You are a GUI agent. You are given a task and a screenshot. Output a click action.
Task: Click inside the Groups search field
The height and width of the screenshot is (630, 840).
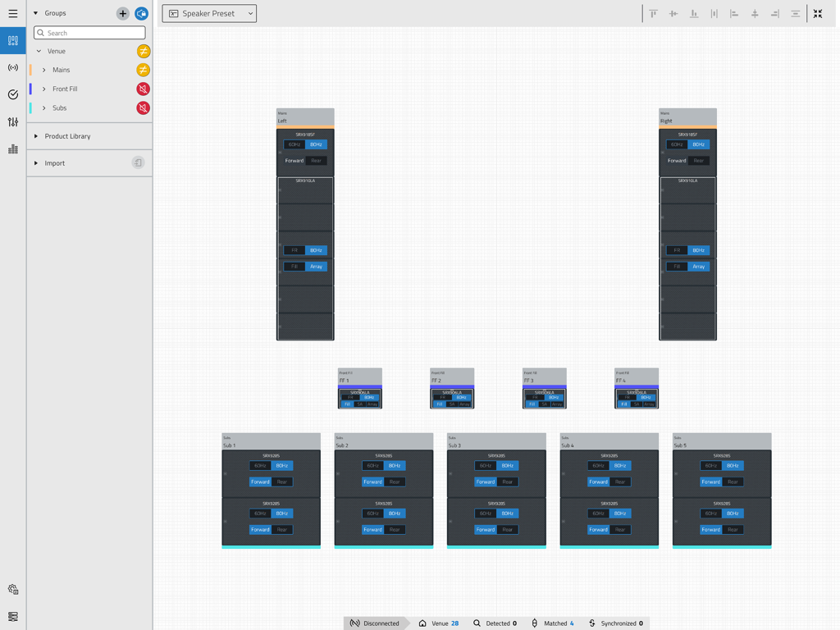pos(89,32)
